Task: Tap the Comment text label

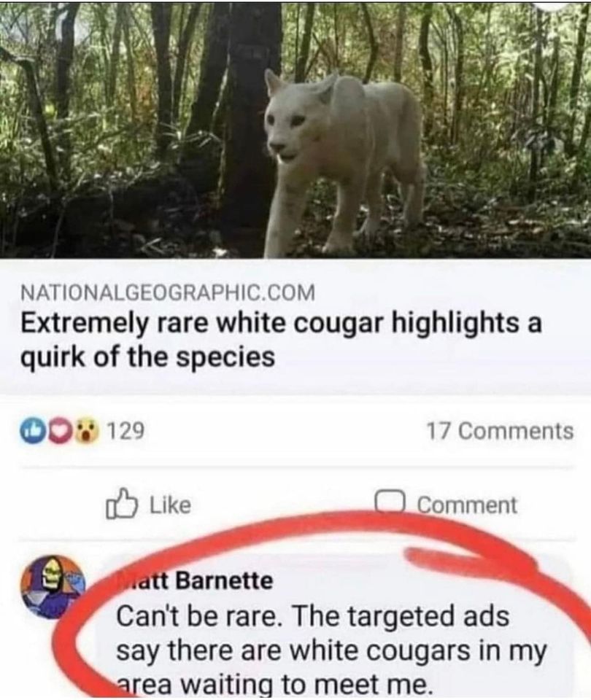Action: tap(467, 505)
